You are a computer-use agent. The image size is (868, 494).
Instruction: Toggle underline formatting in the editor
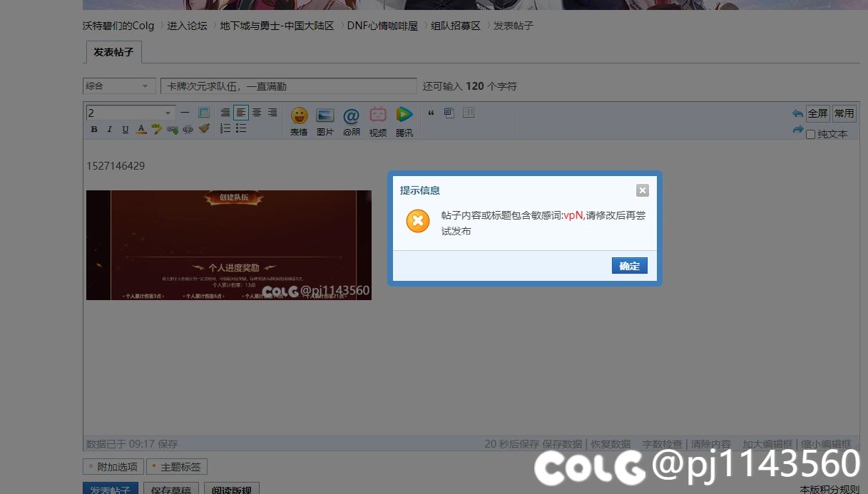[x=126, y=129]
